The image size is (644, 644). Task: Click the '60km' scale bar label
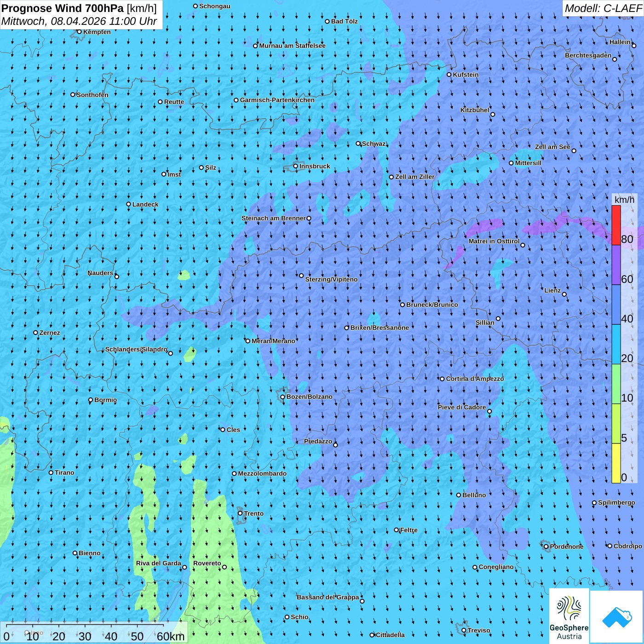click(x=171, y=637)
